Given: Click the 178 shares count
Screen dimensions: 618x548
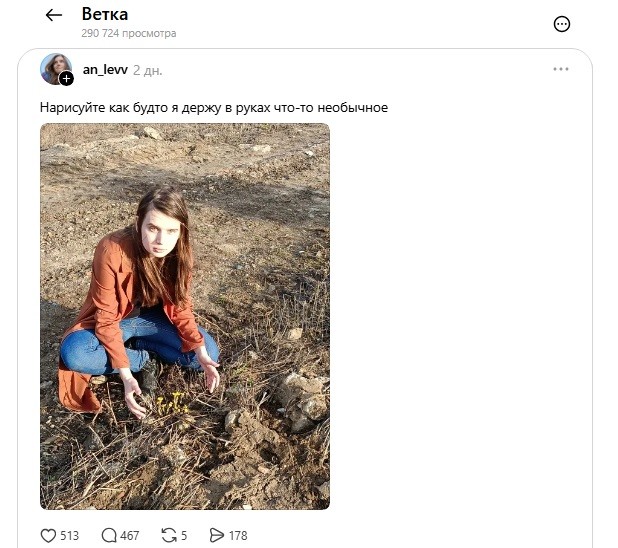Looking at the screenshot, I should [x=238, y=536].
